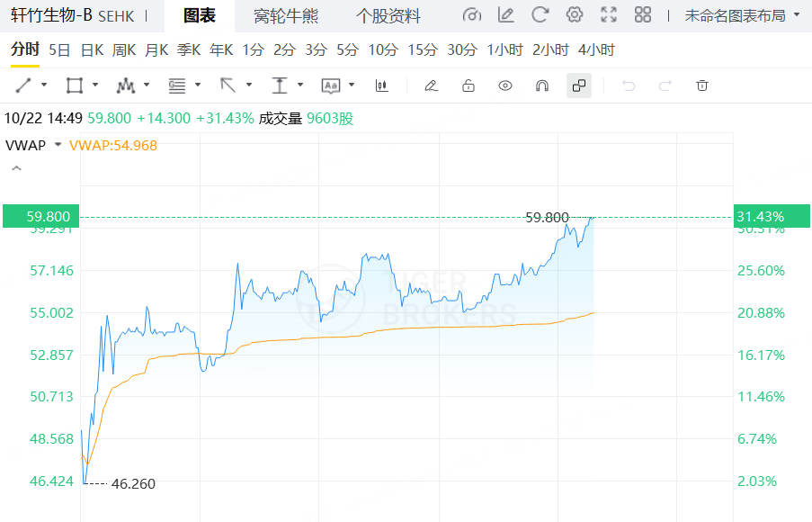Click the undo arrow
Screen dimensions: 812x522
629,85
